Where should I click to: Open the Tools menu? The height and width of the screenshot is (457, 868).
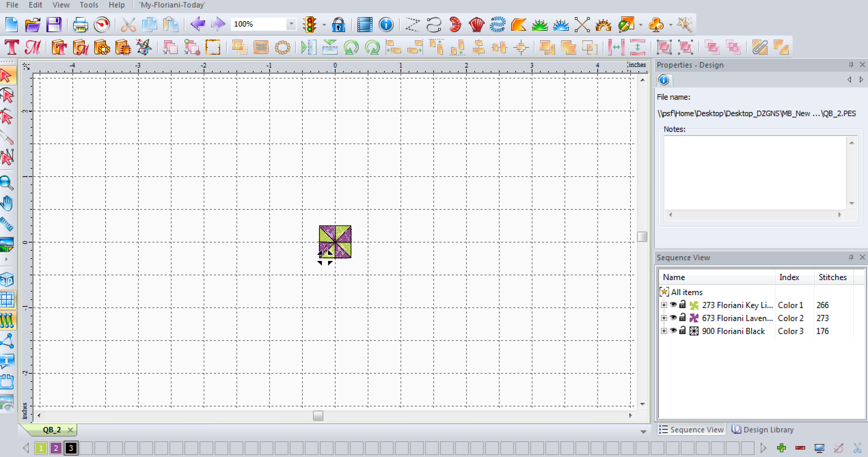click(89, 5)
